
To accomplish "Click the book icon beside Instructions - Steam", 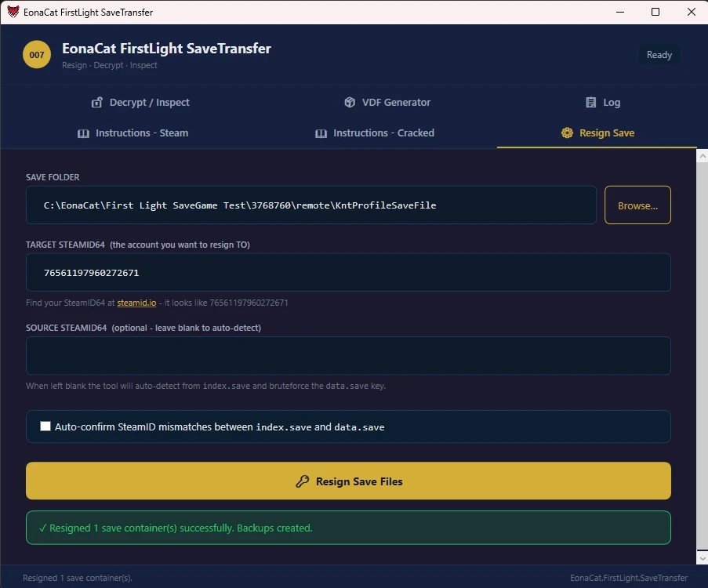I will [84, 133].
